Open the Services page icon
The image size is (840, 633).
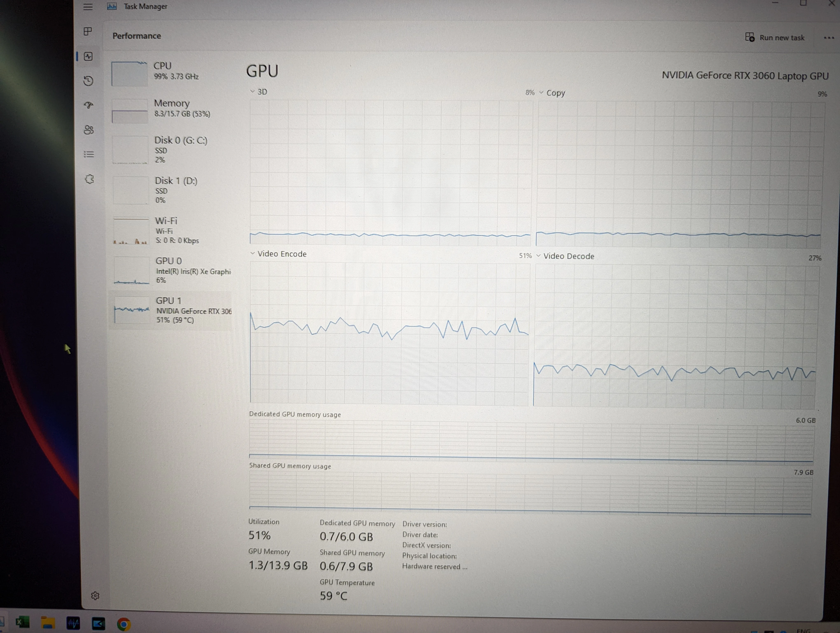(x=90, y=179)
